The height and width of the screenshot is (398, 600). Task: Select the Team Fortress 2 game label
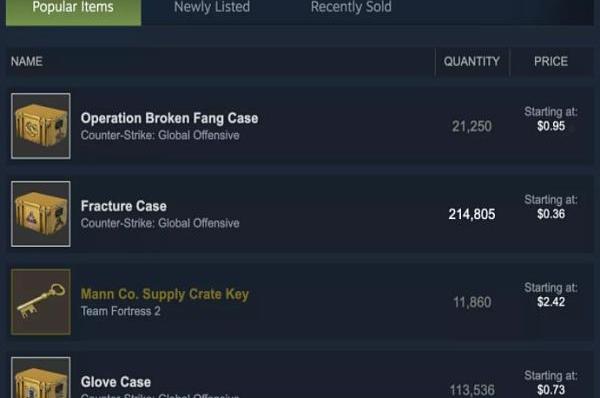[121, 312]
